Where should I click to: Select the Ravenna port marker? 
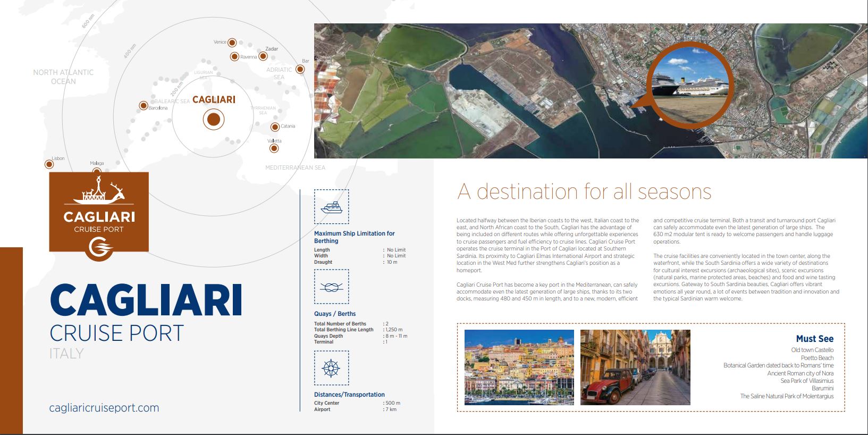(x=234, y=56)
